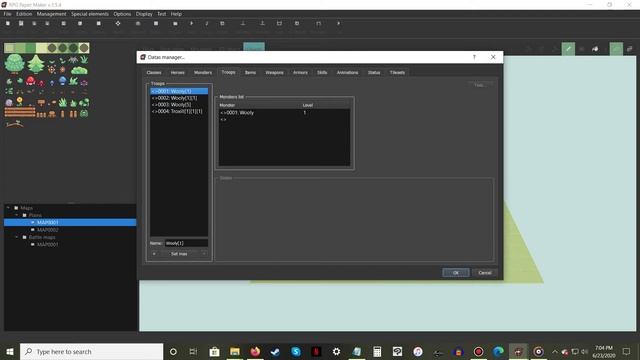This screenshot has height=360, width=640.
Task: Click the musical note toolbar icon
Action: pyautogui.click(x=207, y=24)
